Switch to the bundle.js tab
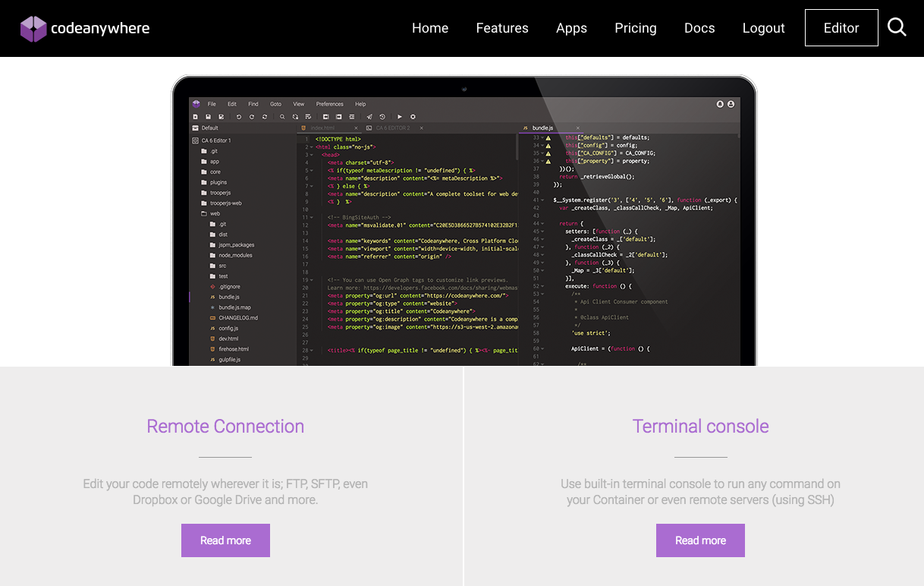Screen dimensions: 924x586 542,128
